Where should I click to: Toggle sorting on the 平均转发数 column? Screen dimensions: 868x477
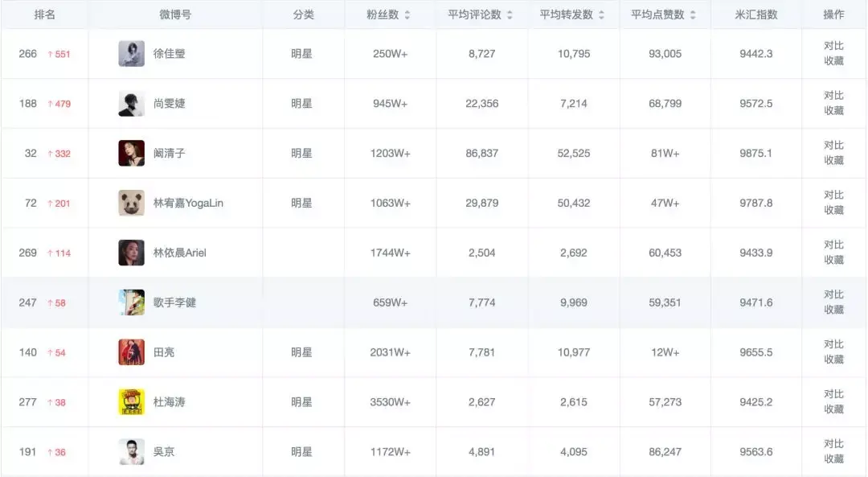coord(602,15)
